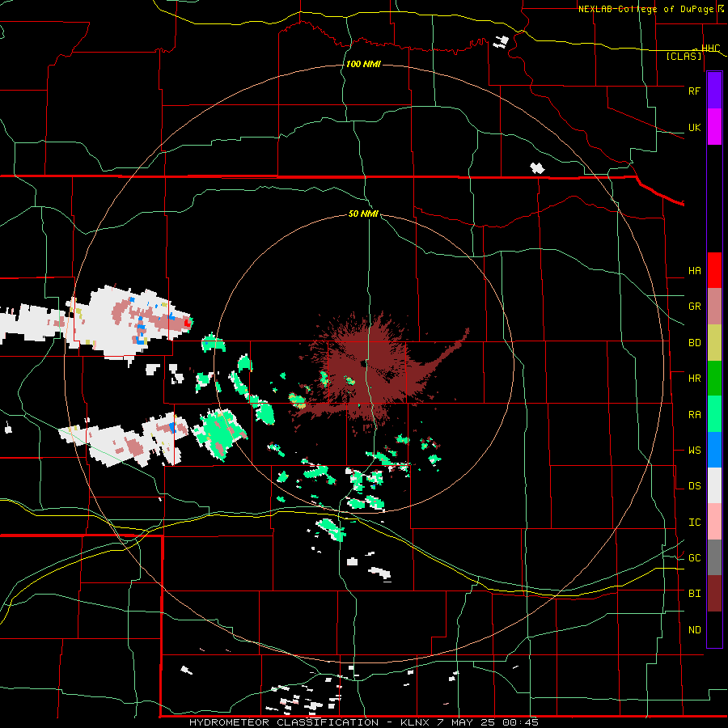Click the BI legend label
Viewport: 728px width, 728px height.
[694, 594]
